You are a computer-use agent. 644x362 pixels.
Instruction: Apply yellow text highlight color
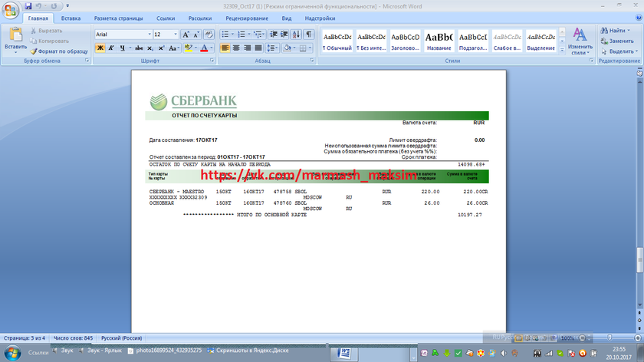188,48
